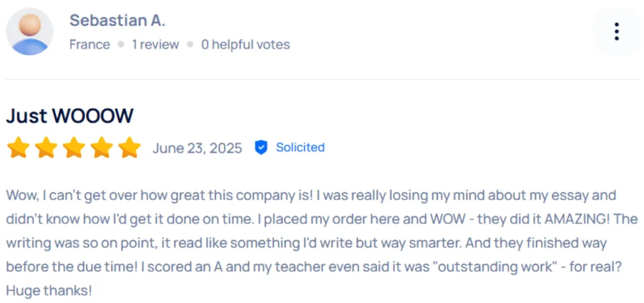Viewport: 644px width, 303px height.
Task: Click the '1 review' count
Action: click(x=155, y=44)
